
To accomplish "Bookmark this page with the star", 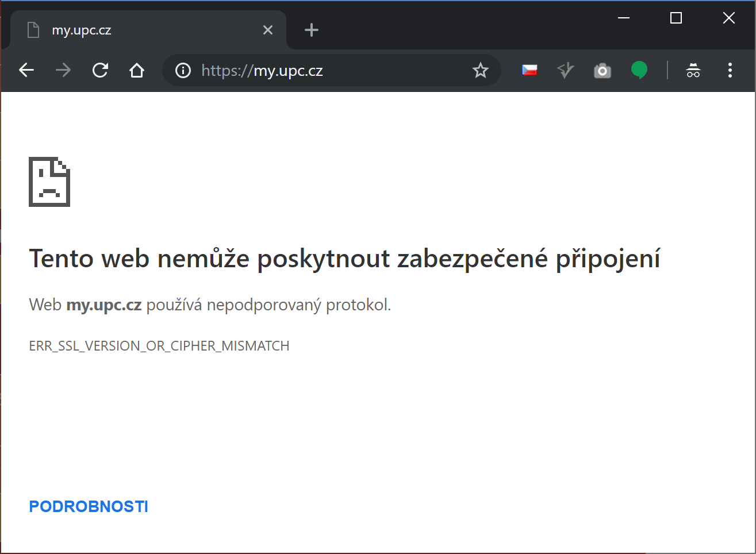I will click(480, 71).
